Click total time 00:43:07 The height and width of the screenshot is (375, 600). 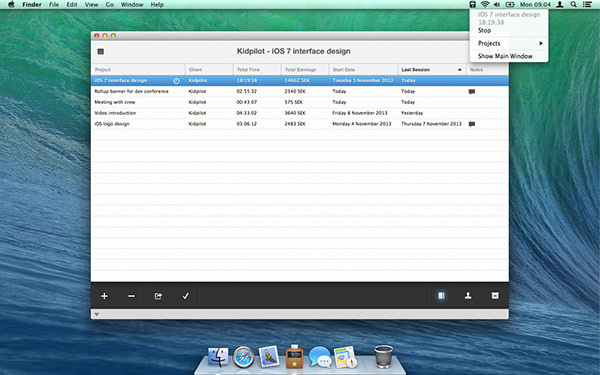click(246, 102)
